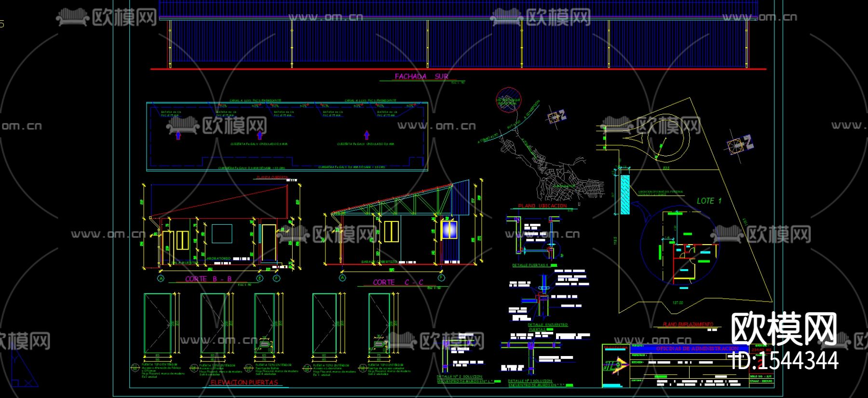The width and height of the screenshot is (868, 398).
Task: Click the FACHADA SUR drawing title
Action: pyautogui.click(x=421, y=76)
